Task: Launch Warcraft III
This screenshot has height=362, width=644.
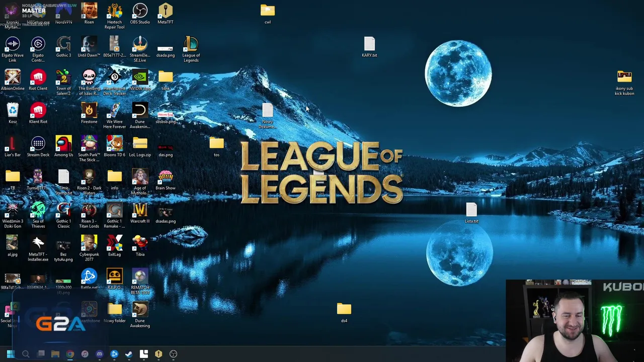Action: [x=140, y=213]
